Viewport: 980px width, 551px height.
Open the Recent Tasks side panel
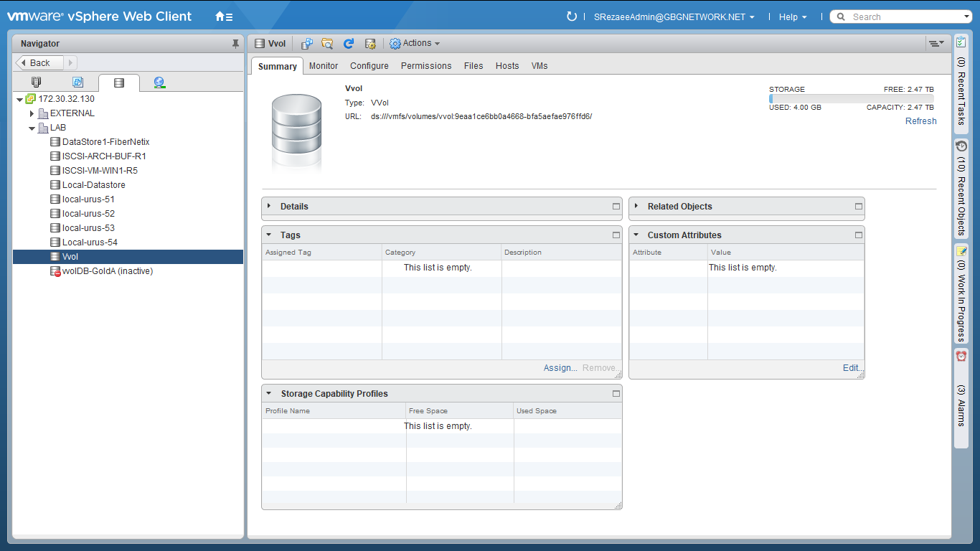click(961, 83)
